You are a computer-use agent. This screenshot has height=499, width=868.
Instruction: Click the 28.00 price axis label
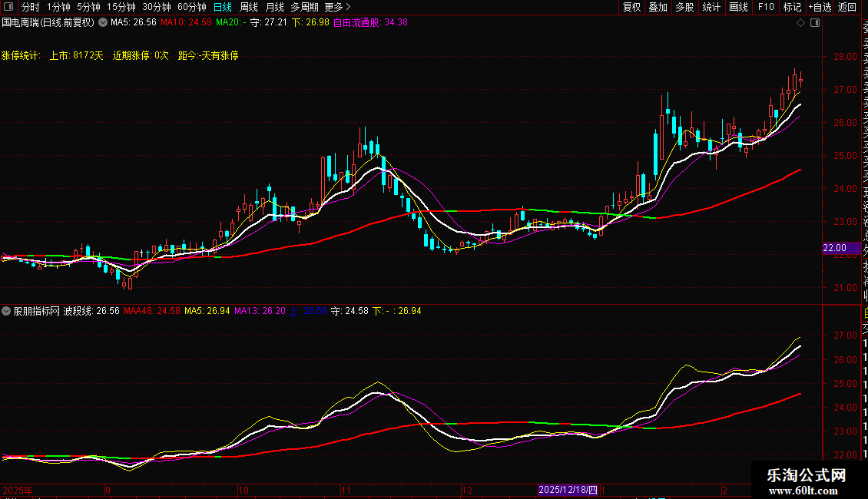pos(845,57)
